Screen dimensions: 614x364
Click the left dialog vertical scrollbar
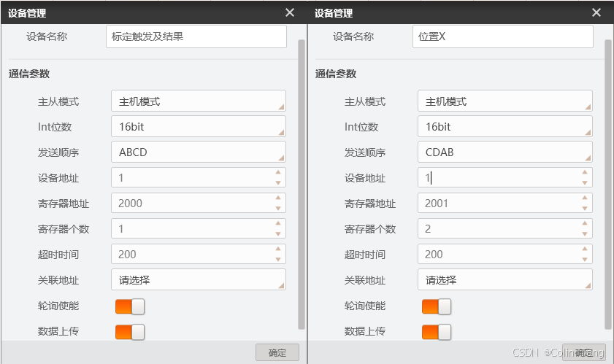tap(302, 184)
